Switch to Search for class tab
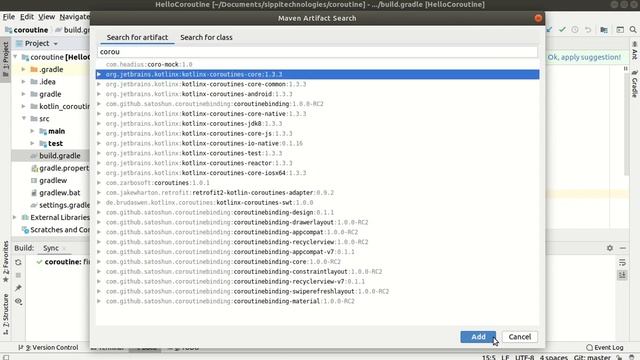 point(206,37)
